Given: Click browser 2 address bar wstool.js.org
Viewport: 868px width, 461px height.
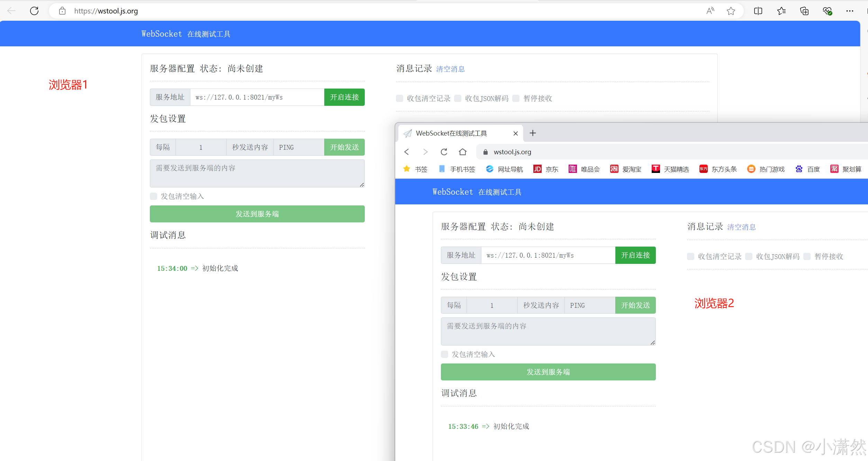Looking at the screenshot, I should [x=512, y=152].
